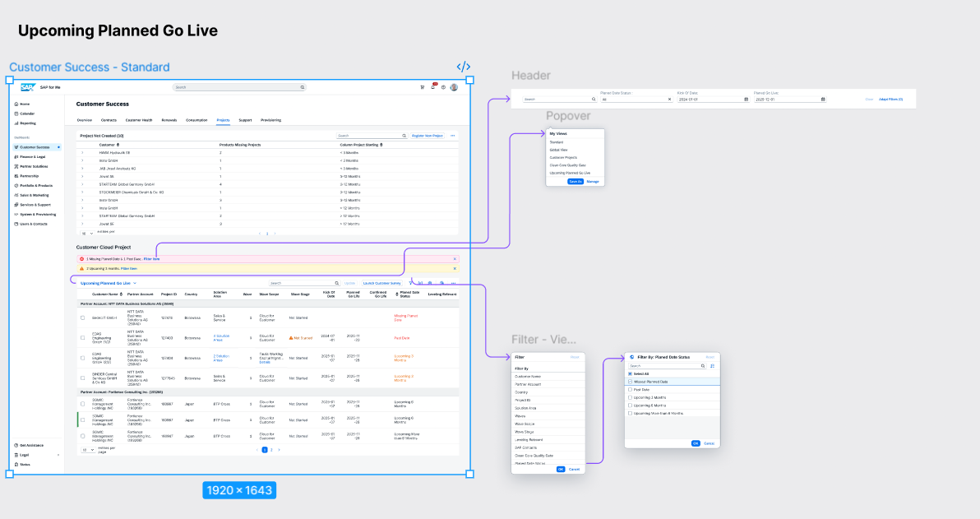The image size is (980, 519).
Task: Open entries per page dropdown below cloud project table
Action: tap(87, 450)
